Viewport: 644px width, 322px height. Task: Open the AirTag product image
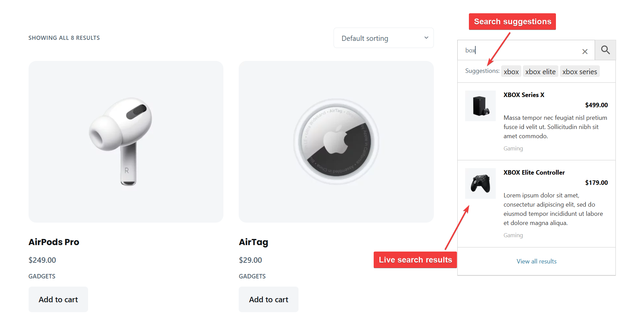click(336, 142)
